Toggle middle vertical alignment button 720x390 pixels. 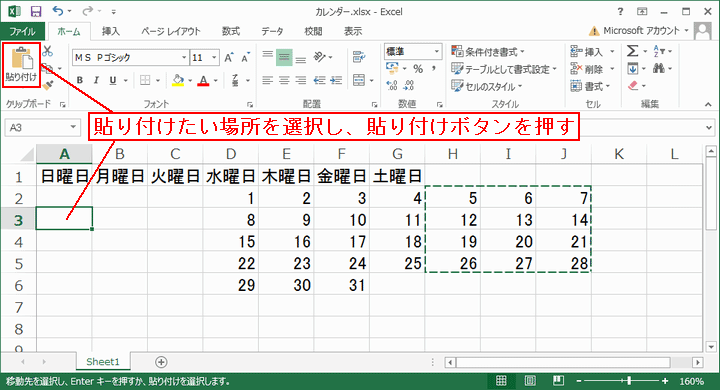[x=284, y=57]
